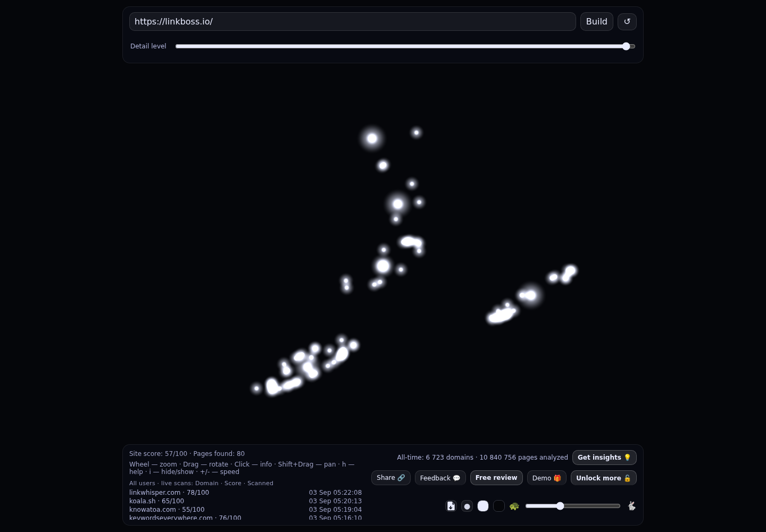Click the record dot icon button

(467, 506)
